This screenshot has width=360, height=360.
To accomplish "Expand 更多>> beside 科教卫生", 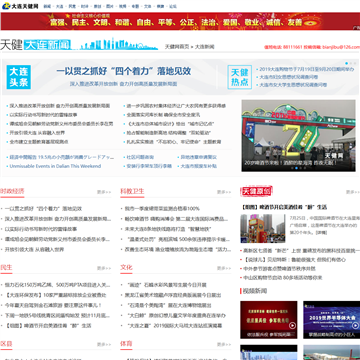I will (x=224, y=192).
